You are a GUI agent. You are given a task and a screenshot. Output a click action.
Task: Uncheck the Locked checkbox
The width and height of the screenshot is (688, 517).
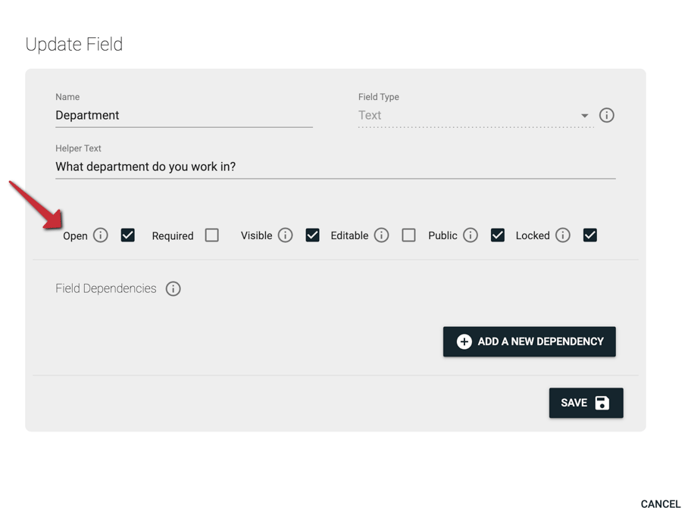590,235
